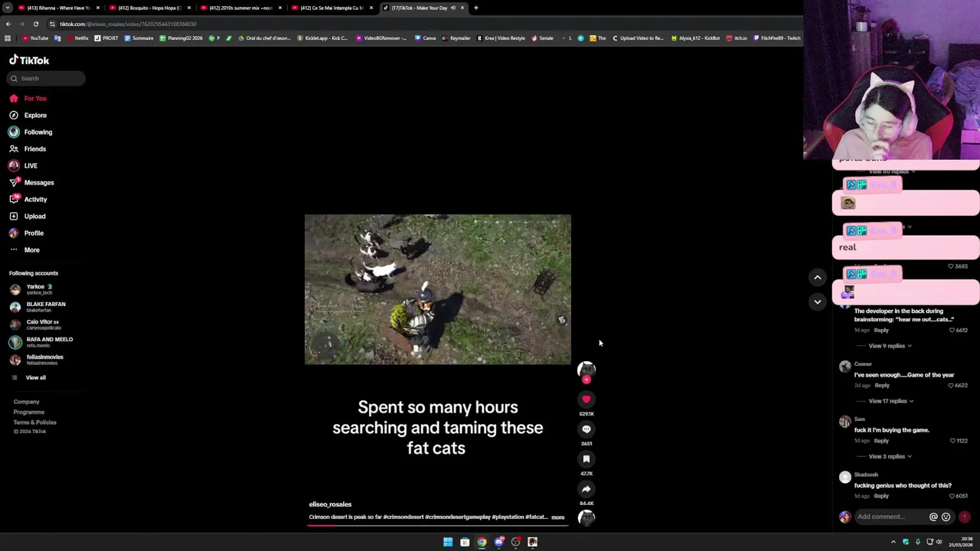This screenshot has height=551, width=980.
Task: Switch to the Bosquito - Hopa Hopa tab
Action: (x=149, y=8)
